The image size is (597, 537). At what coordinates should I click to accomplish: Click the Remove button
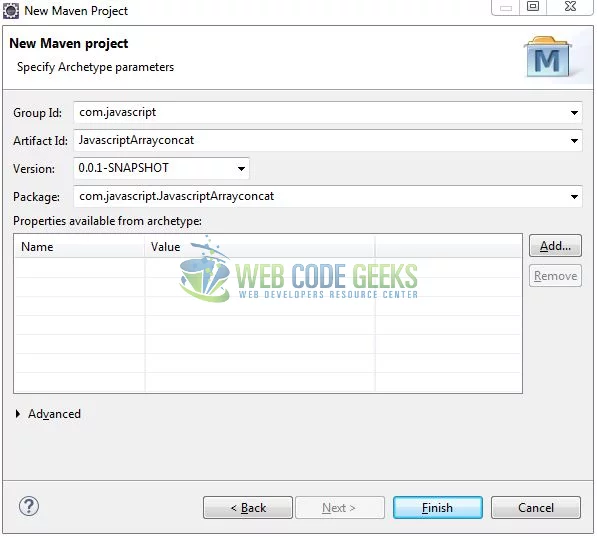(x=555, y=276)
